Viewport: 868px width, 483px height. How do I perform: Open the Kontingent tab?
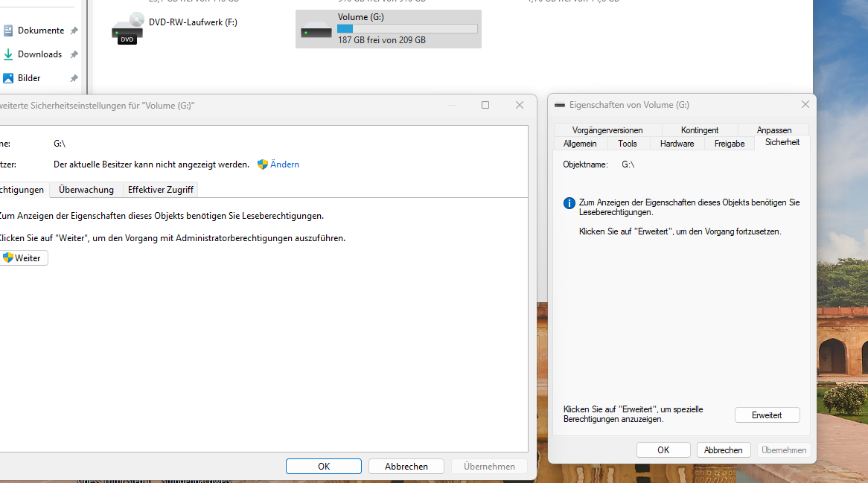point(700,130)
